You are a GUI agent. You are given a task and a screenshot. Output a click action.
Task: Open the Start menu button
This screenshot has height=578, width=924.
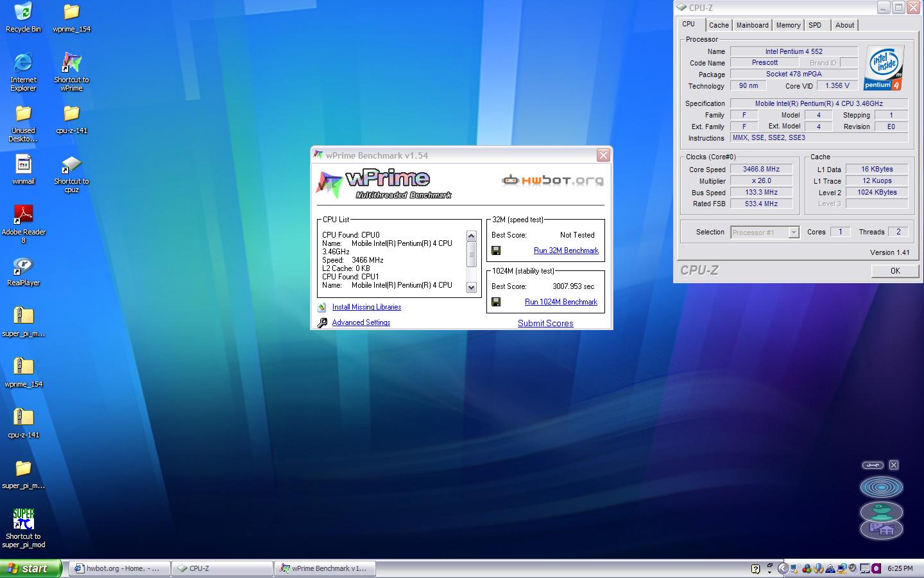[x=31, y=568]
